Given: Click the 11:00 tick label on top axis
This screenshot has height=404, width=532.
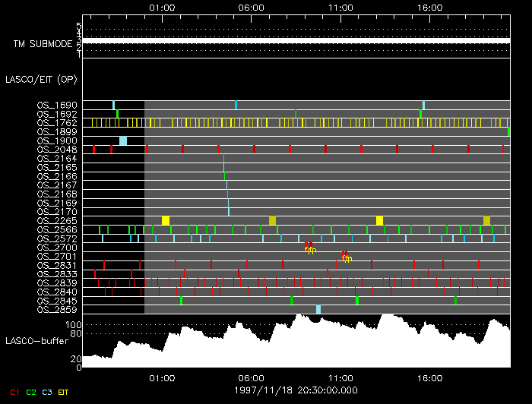Looking at the screenshot, I should 340,8.
